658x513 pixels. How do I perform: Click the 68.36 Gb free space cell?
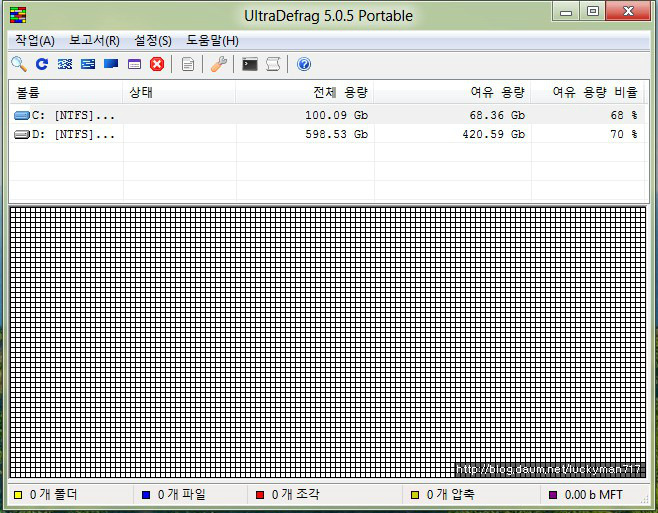(x=497, y=115)
